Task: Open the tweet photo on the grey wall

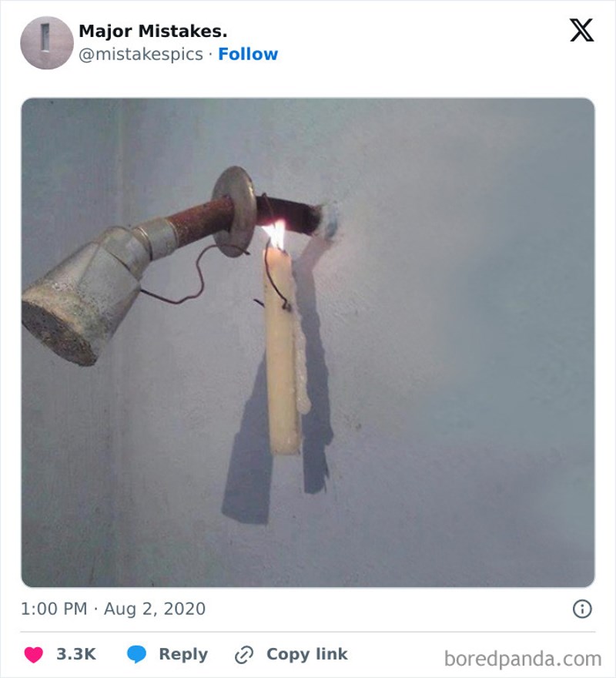Action: pyautogui.click(x=308, y=342)
